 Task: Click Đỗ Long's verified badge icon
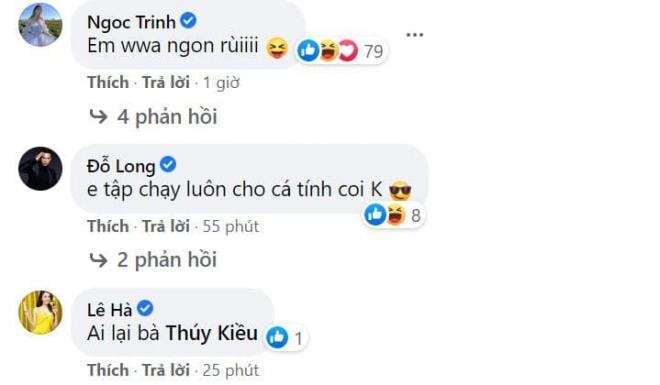(168, 164)
